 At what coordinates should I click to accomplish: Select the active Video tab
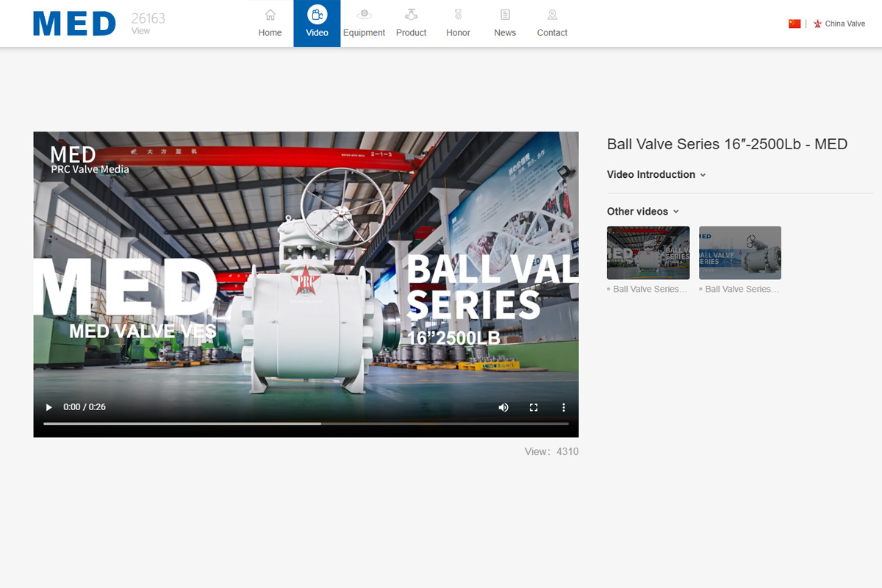pos(317,24)
